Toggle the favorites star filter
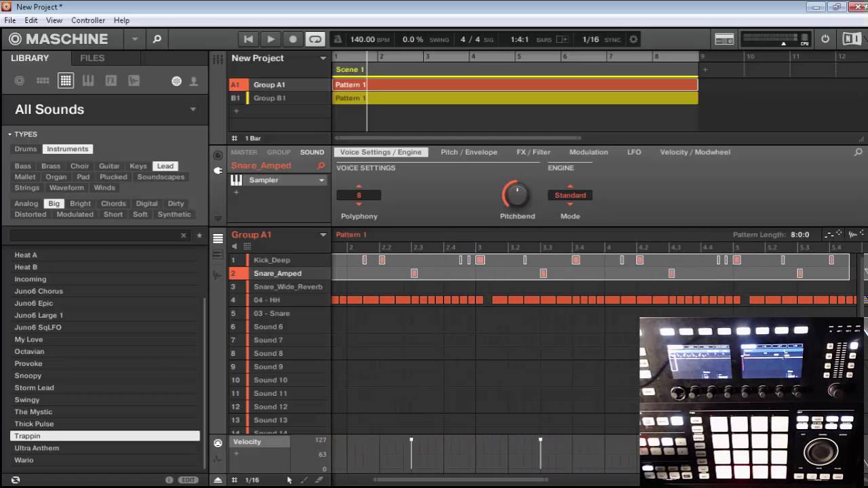868x488 pixels. coord(199,235)
